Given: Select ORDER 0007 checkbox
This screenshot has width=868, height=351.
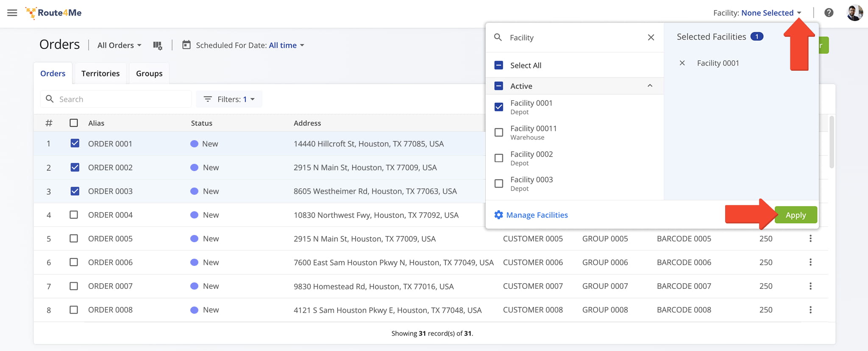Looking at the screenshot, I should [74, 286].
